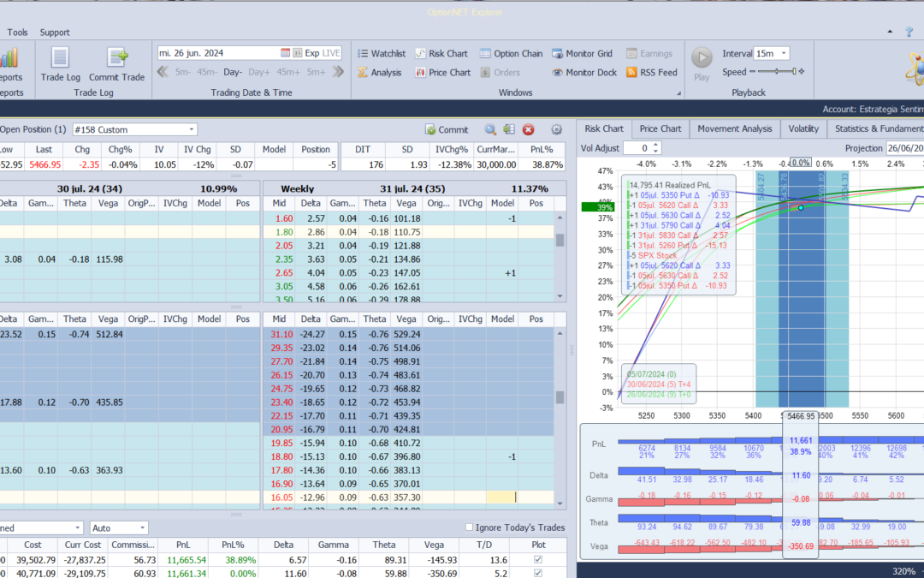Click the 45m+ time step button
Image resolution: width=924 pixels, height=578 pixels.
click(x=288, y=72)
